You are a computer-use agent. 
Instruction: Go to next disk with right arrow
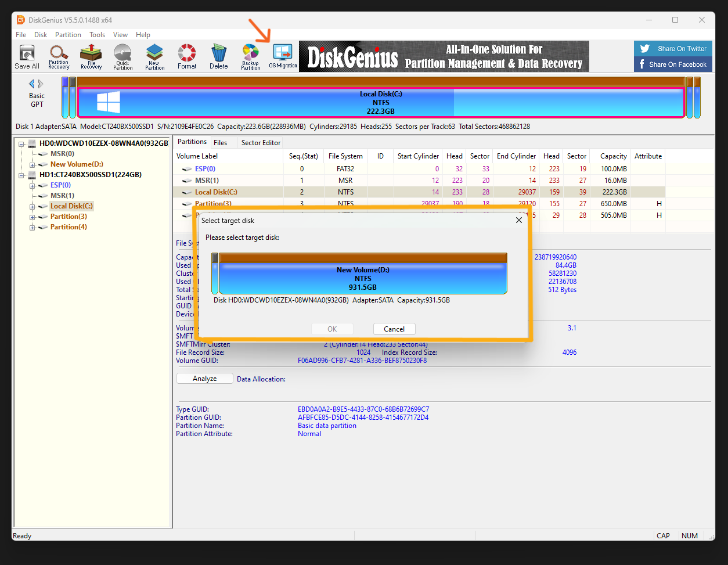41,84
